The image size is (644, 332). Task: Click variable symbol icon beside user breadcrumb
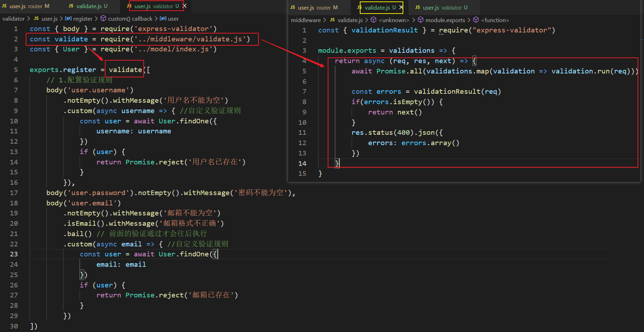(163, 19)
